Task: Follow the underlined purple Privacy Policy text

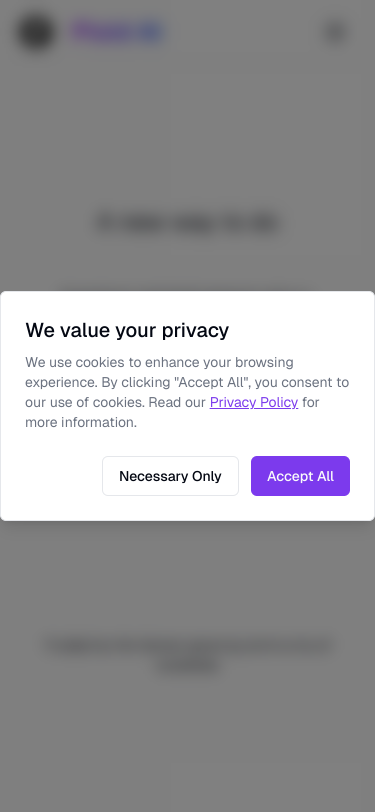Action: coord(254,402)
